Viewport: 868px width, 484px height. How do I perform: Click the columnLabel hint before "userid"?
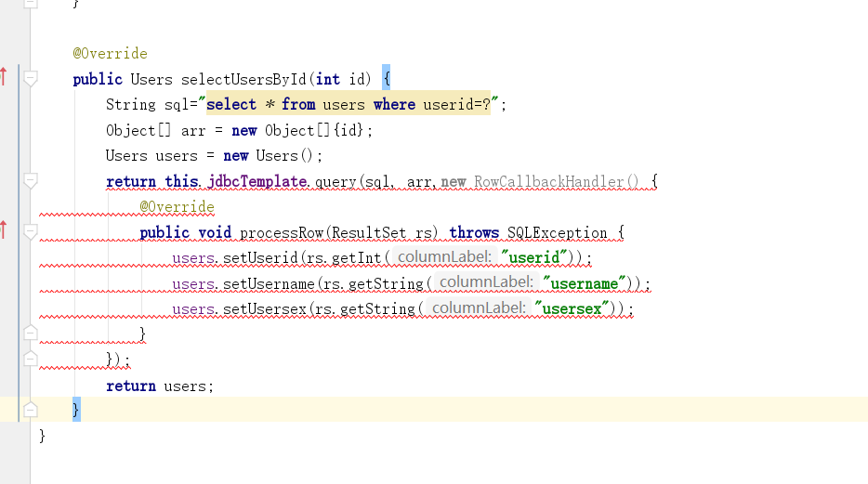[444, 257]
